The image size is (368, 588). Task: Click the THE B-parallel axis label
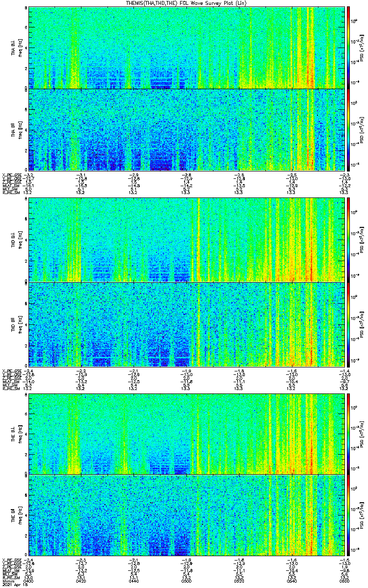(x=14, y=515)
